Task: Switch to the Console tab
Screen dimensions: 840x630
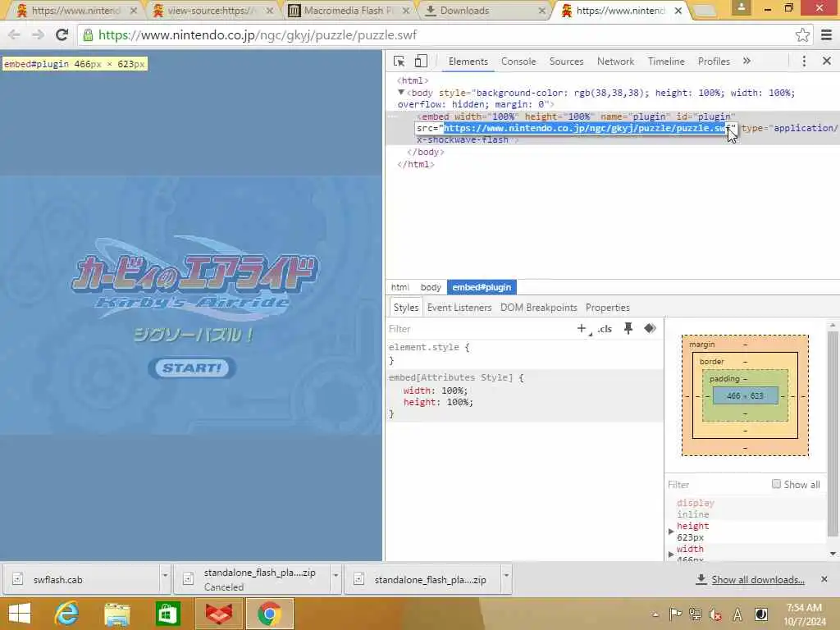Action: click(x=518, y=61)
